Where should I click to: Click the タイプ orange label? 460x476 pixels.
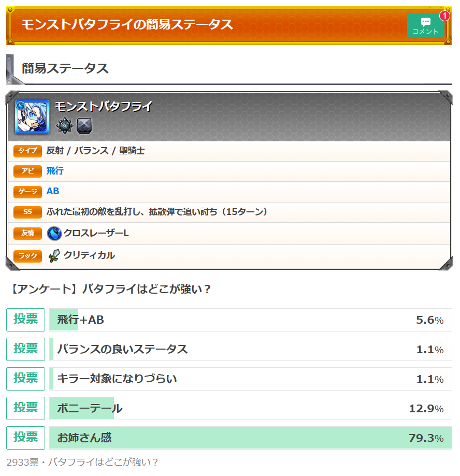coord(27,151)
